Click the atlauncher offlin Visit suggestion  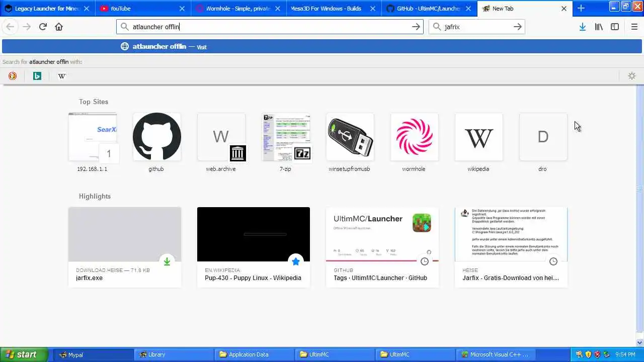tap(322, 46)
